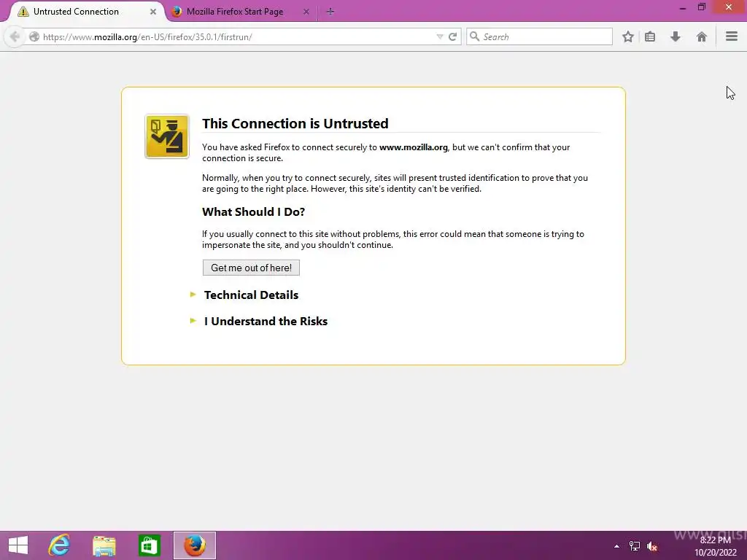The height and width of the screenshot is (560, 747).
Task: Click the muted volume tray icon
Action: [651, 546]
